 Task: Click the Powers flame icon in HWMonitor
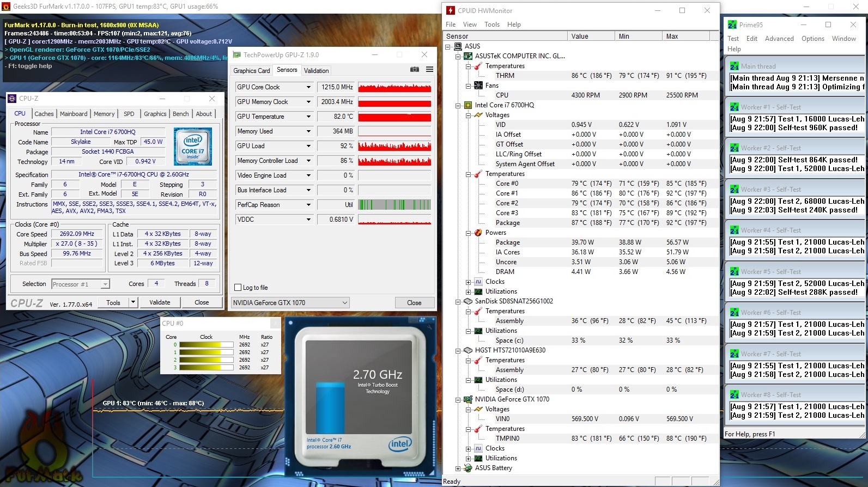pos(478,233)
